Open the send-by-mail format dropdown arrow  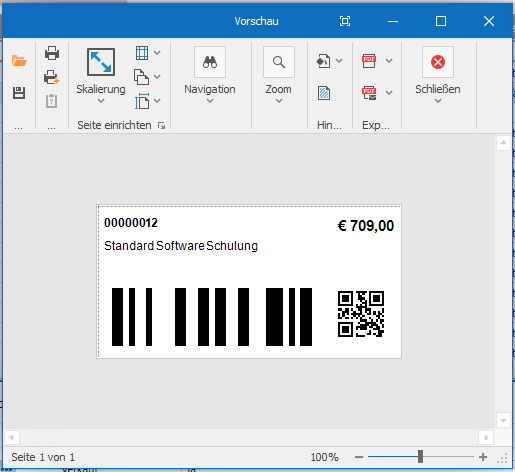[x=389, y=93]
